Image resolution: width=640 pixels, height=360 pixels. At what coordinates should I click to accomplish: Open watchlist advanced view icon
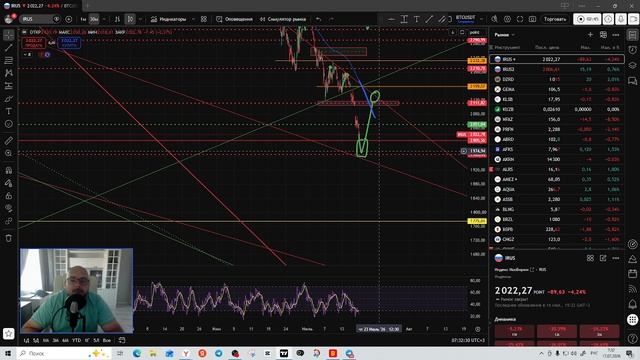[603, 35]
